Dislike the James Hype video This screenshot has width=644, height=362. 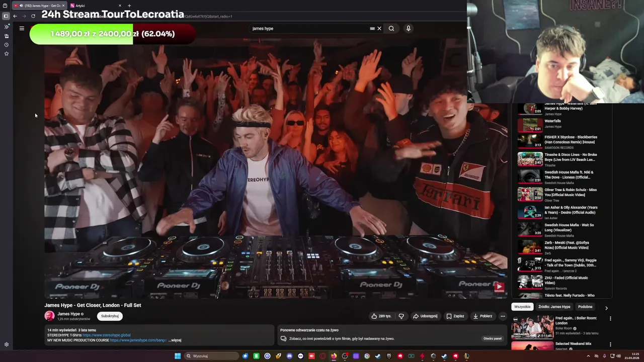[401, 316]
